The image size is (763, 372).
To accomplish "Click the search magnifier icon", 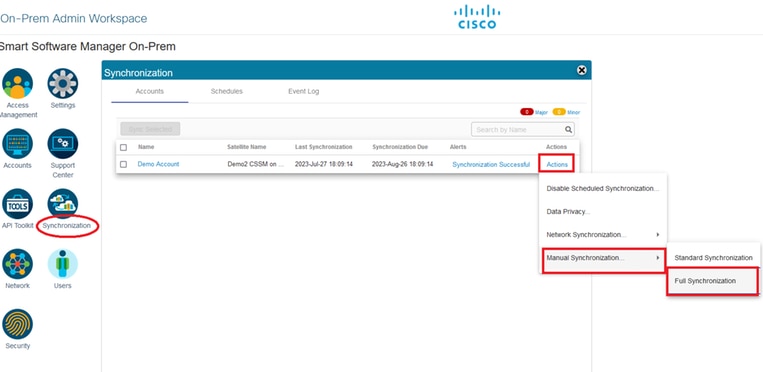I will [x=568, y=130].
